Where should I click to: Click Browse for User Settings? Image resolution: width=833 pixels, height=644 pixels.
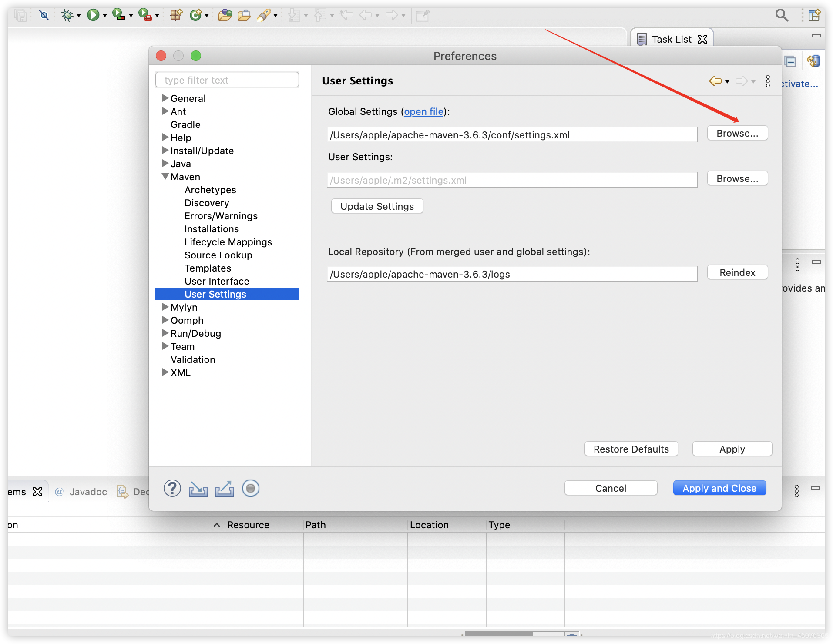737,178
